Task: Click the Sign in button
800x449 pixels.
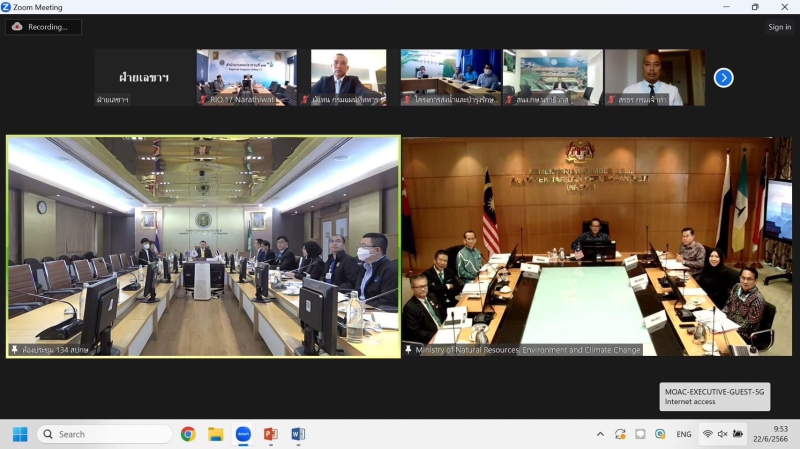Action: click(x=779, y=27)
